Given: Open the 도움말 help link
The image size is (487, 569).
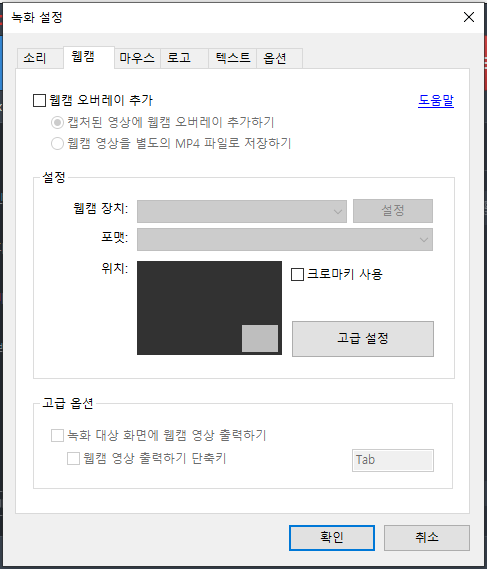Looking at the screenshot, I should pyautogui.click(x=436, y=101).
